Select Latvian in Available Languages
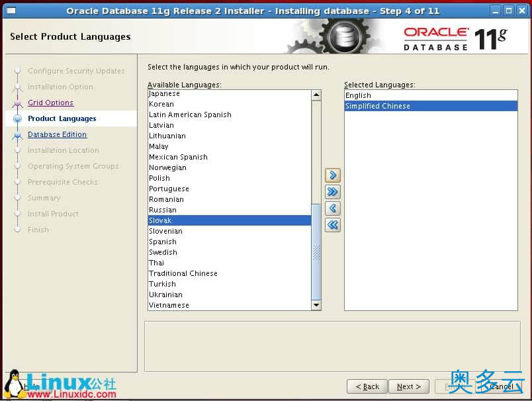The width and height of the screenshot is (532, 401). point(230,125)
